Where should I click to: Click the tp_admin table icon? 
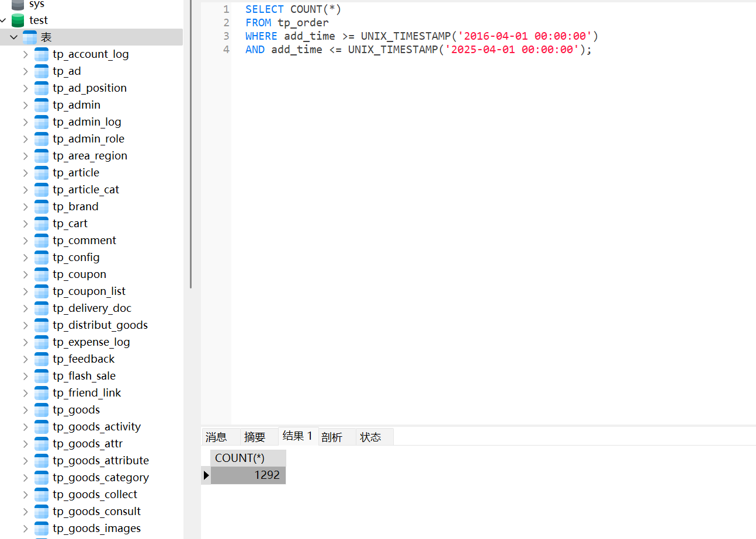coord(41,105)
